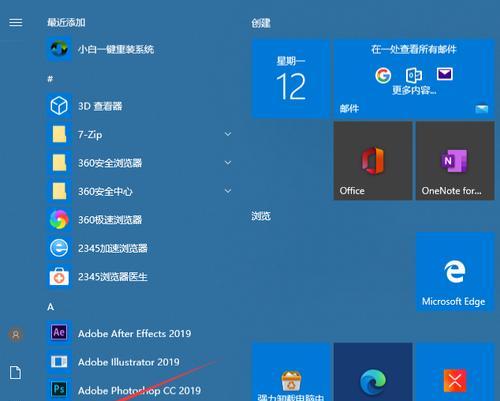Open the 小白一键重装系统 app icon
Screen dimensions: 500x401
59,49
